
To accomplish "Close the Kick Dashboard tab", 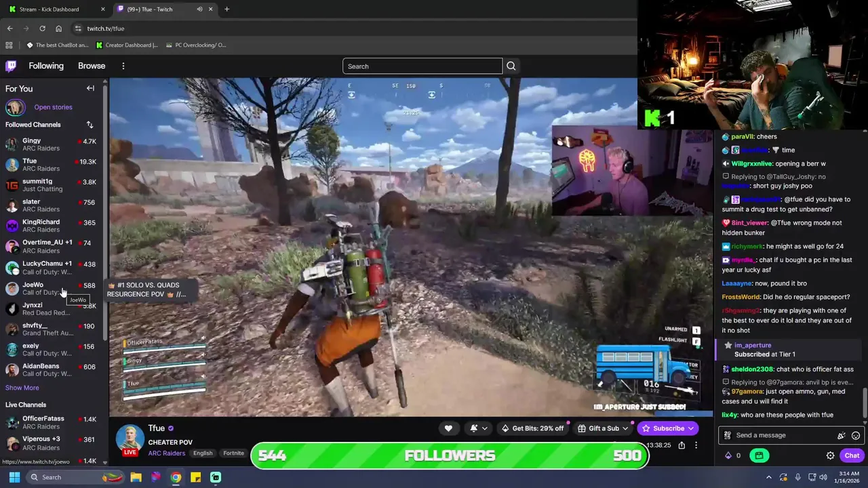I will 103,9.
